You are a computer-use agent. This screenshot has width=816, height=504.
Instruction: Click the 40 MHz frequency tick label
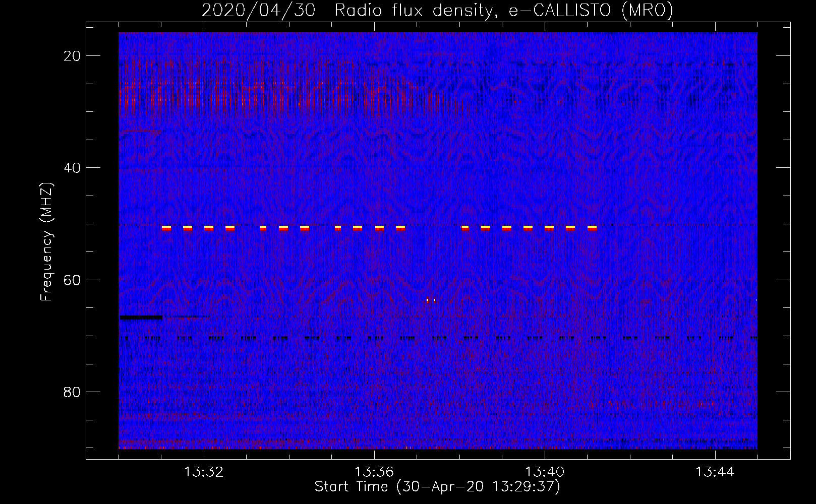[72, 168]
